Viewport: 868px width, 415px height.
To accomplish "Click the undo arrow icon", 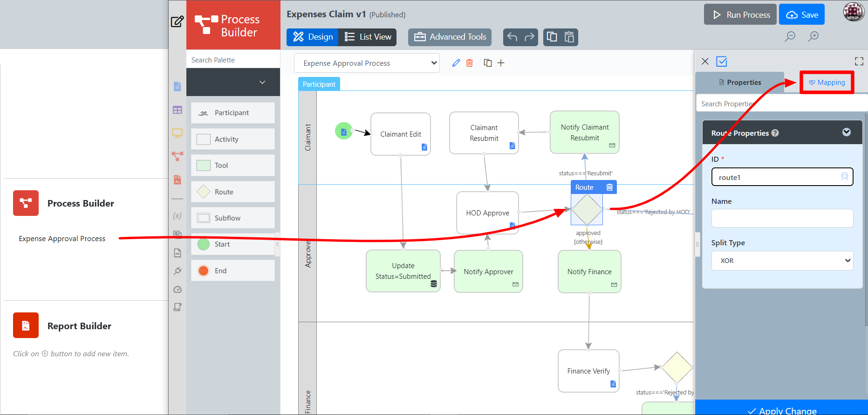I will (512, 37).
